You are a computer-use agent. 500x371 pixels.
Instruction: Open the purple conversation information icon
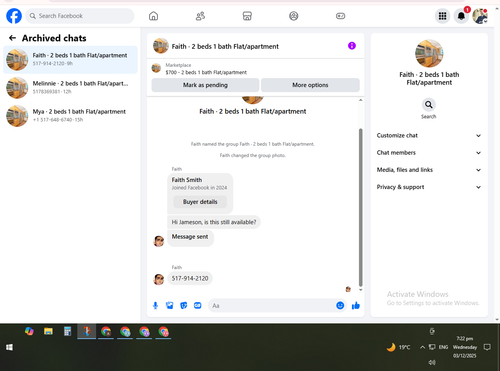pyautogui.click(x=352, y=46)
